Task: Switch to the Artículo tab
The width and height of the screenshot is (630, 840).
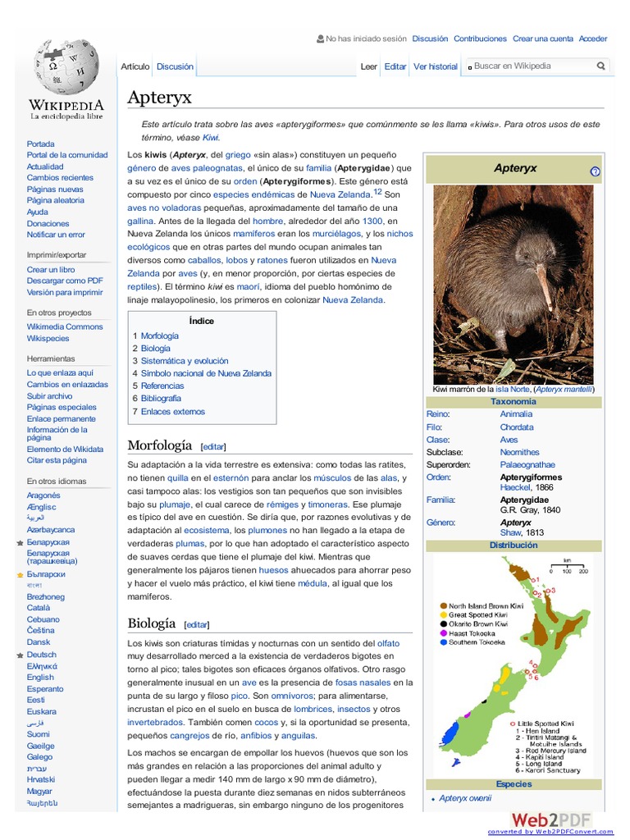Action: 135,66
